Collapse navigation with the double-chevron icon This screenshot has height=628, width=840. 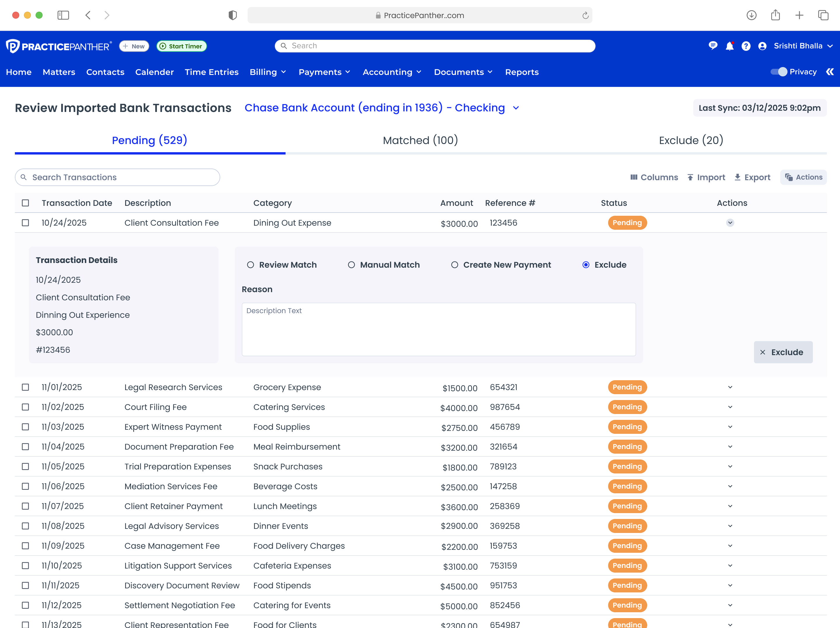click(x=830, y=72)
